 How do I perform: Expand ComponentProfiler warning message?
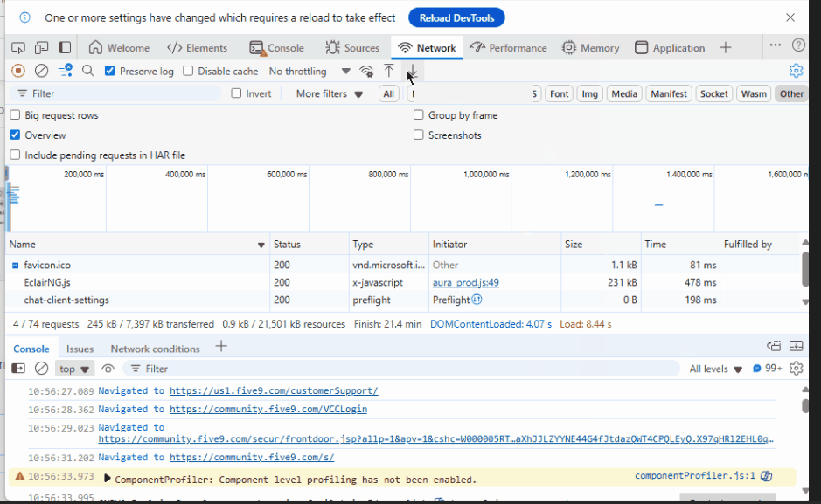click(108, 478)
